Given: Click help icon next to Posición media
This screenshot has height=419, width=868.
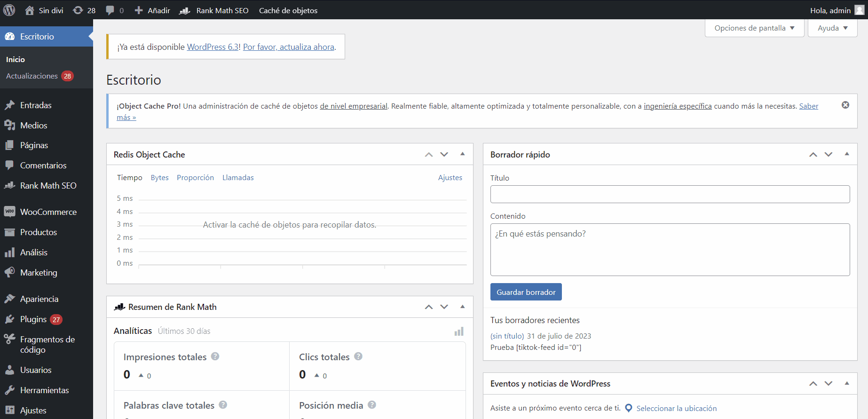Looking at the screenshot, I should [x=372, y=405].
